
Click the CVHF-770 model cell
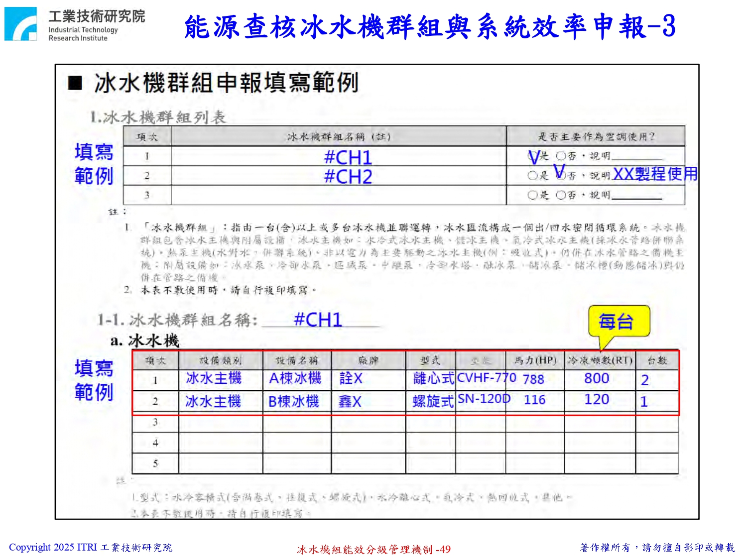(487, 378)
